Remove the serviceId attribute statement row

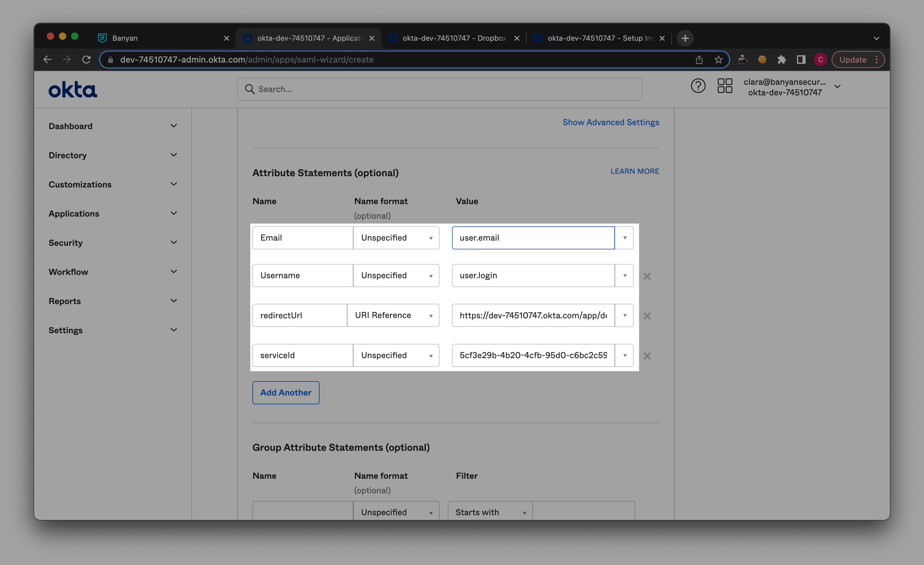point(647,356)
